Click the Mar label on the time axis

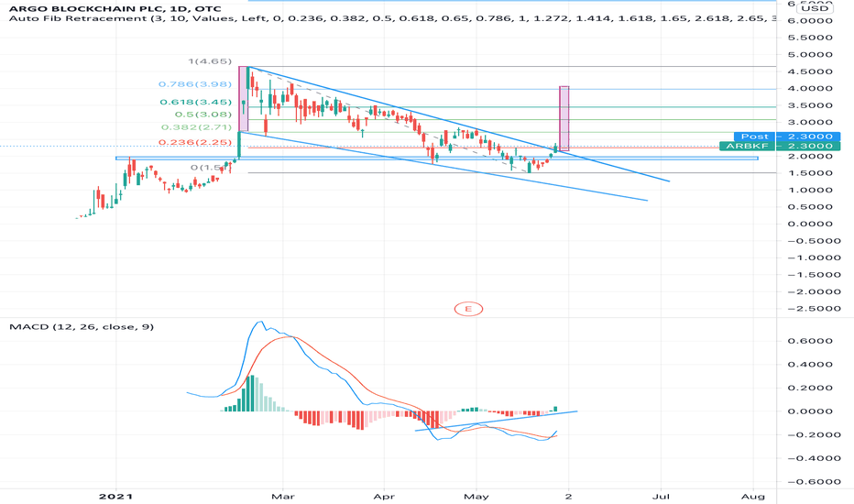(282, 497)
